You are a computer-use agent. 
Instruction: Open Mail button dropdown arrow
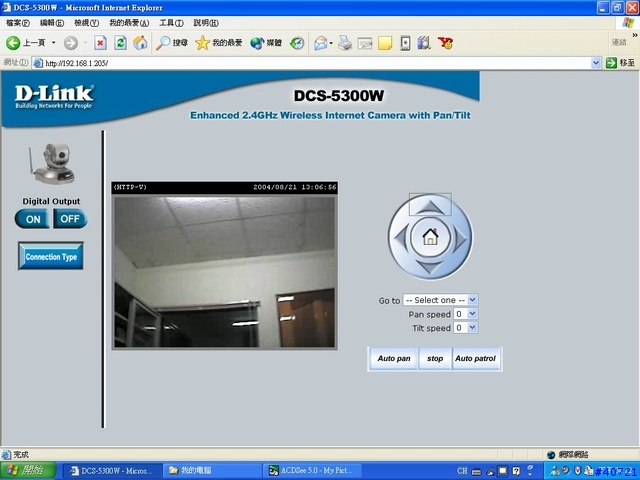(331, 42)
